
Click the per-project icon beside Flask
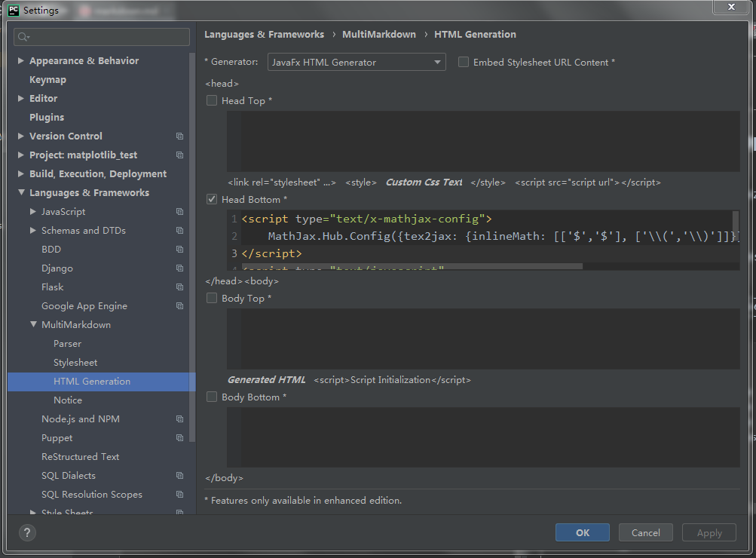pos(180,287)
